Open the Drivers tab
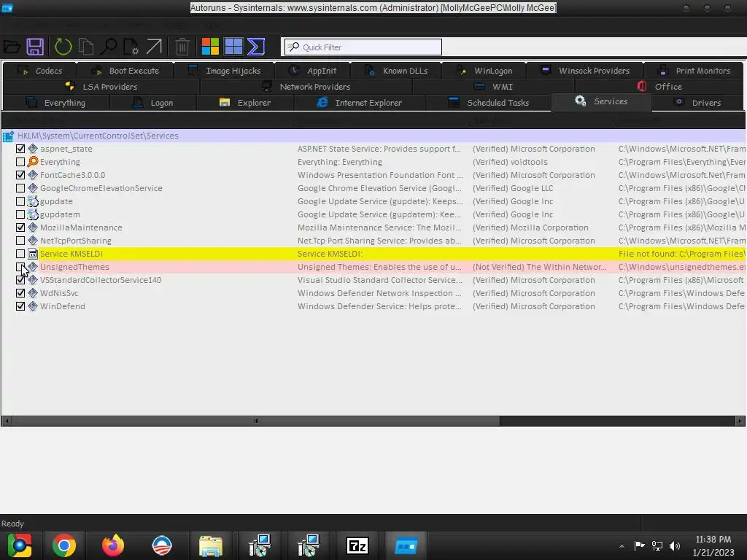 (x=697, y=103)
